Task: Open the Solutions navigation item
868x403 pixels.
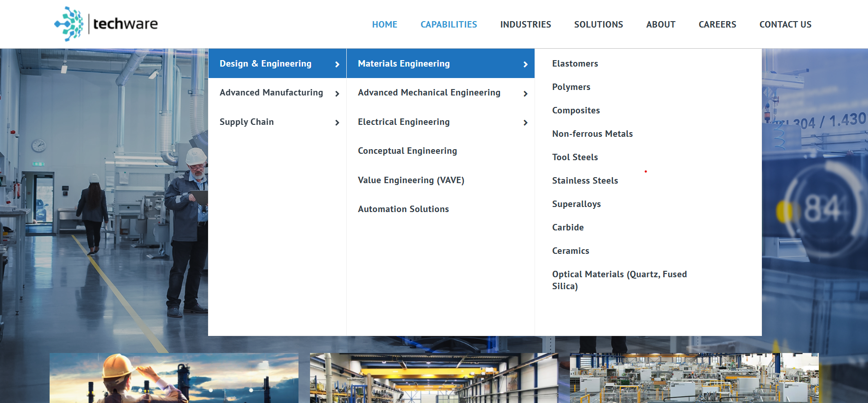Action: 598,24
